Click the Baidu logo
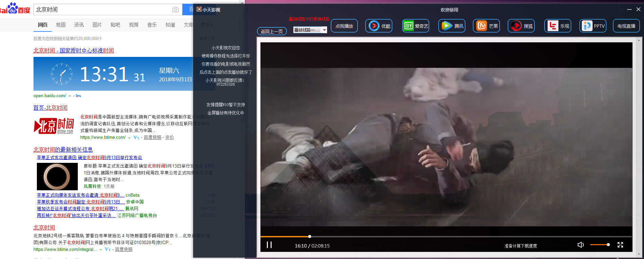644x259 pixels. [x=15, y=8]
